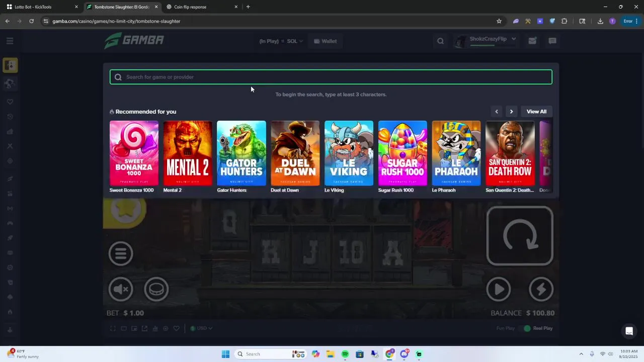The image size is (644, 362).
Task: Enter fullscreen via the game toolbar icon
Action: pos(113,328)
